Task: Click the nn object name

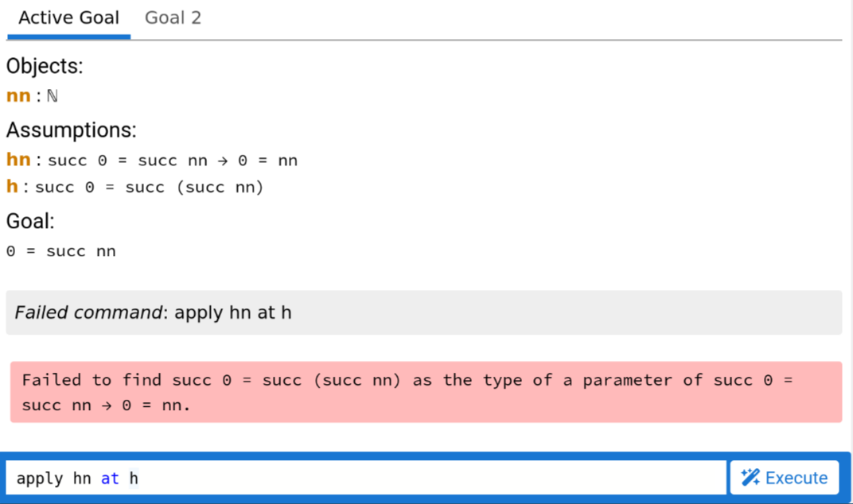Action: point(18,95)
